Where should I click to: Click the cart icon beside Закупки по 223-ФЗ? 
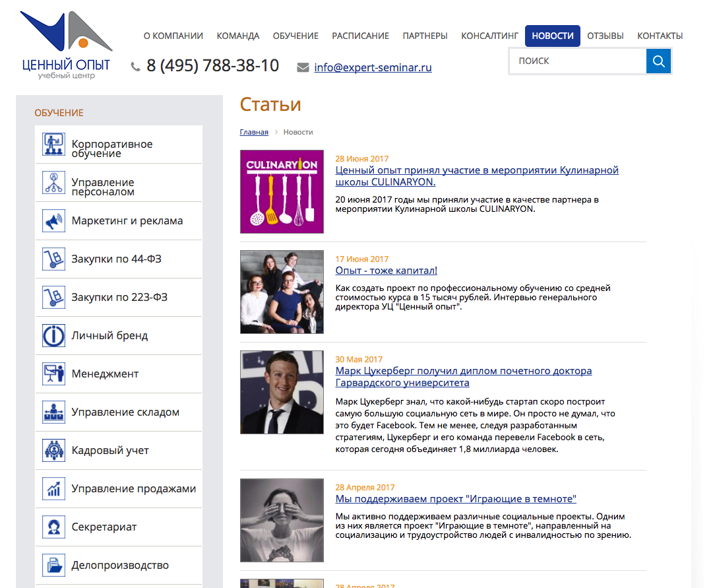53,297
